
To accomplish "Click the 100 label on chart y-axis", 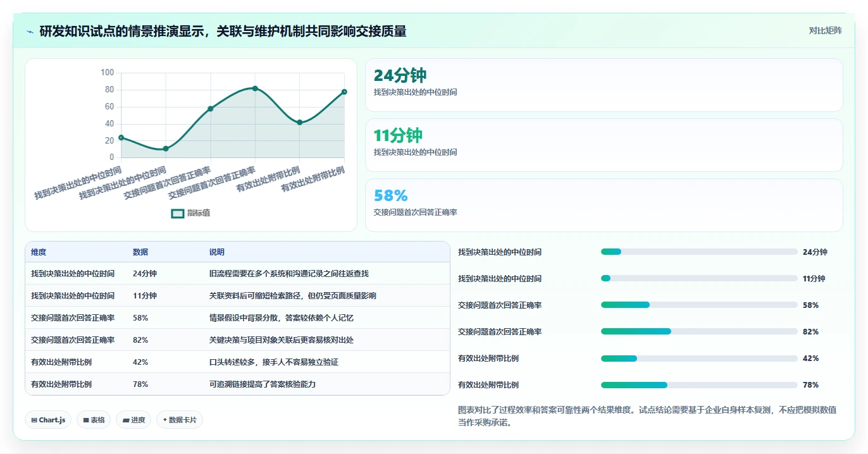I will pos(107,73).
